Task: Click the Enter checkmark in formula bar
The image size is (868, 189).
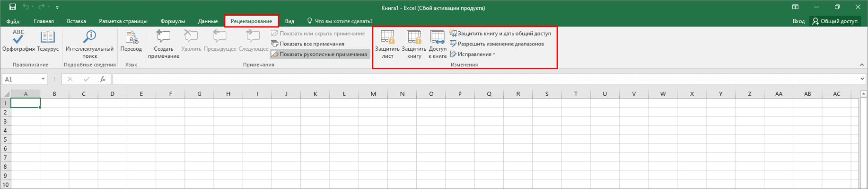Action: [86, 79]
